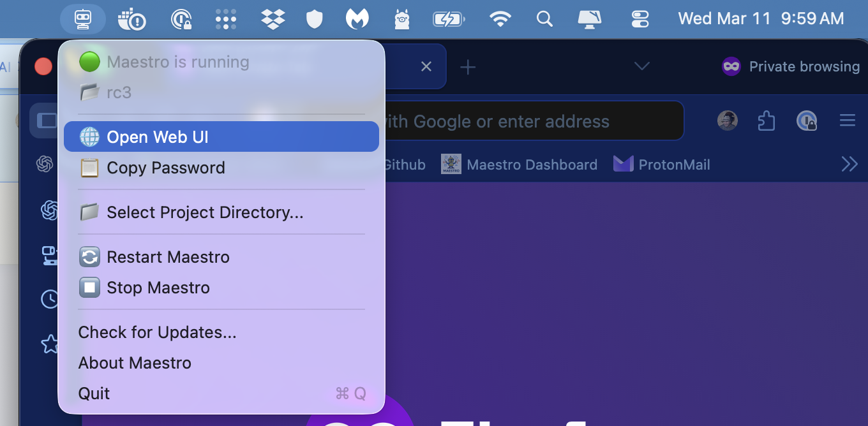This screenshot has width=868, height=426.
Task: Open Spotlight search in menu bar
Action: (x=544, y=19)
